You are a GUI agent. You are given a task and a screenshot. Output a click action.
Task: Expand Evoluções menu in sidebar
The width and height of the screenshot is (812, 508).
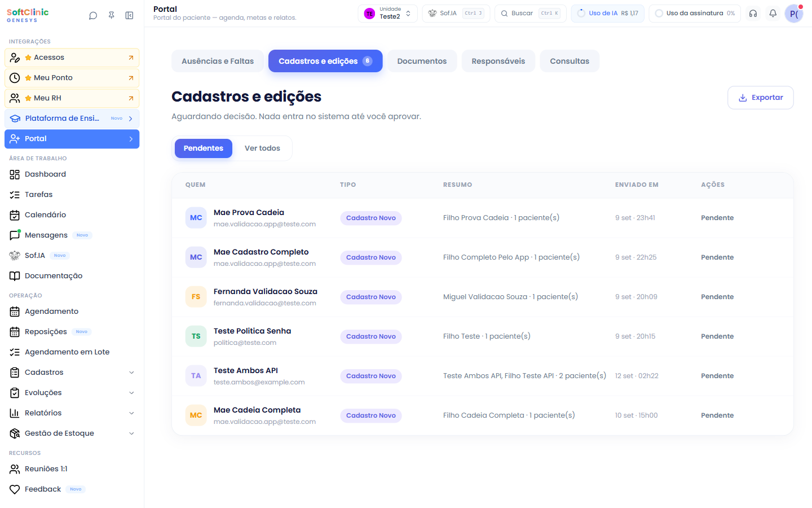tap(72, 393)
